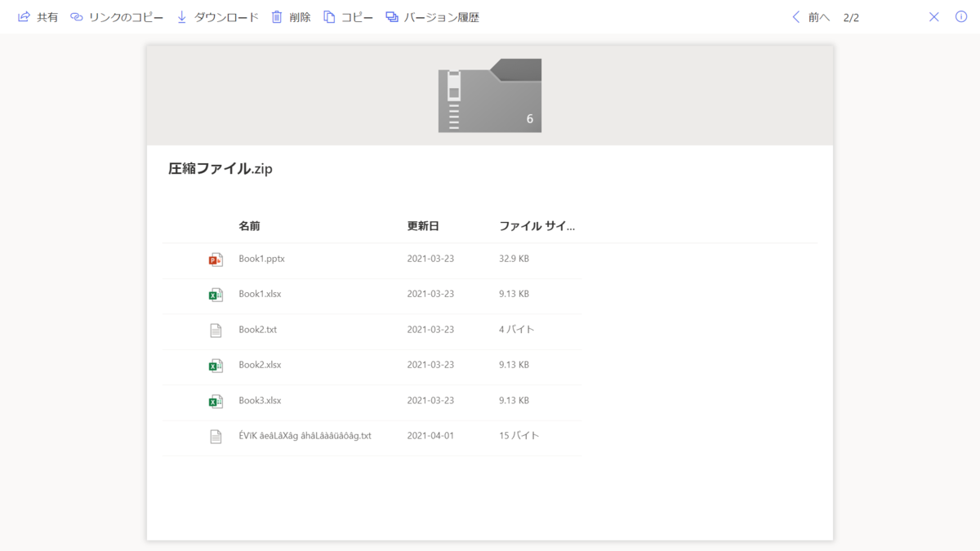The width and height of the screenshot is (980, 551).
Task: Click the ダウンロード label
Action: [x=226, y=17]
